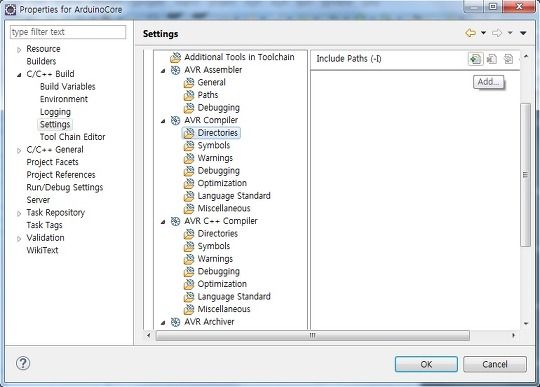Click Miscellaneous icon under AVR C++ Compiler
This screenshot has width=540, height=387.
click(189, 310)
